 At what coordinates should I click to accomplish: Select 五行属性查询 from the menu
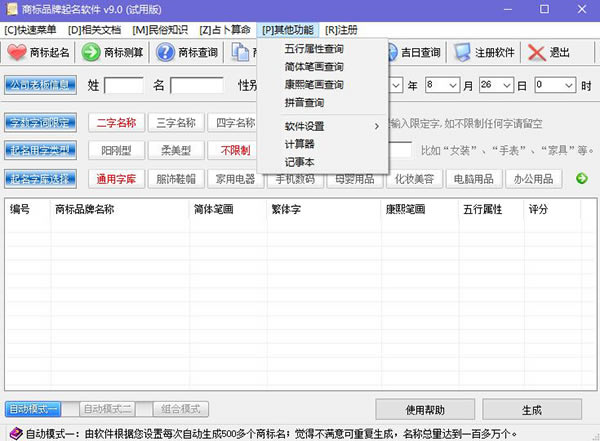(x=314, y=49)
